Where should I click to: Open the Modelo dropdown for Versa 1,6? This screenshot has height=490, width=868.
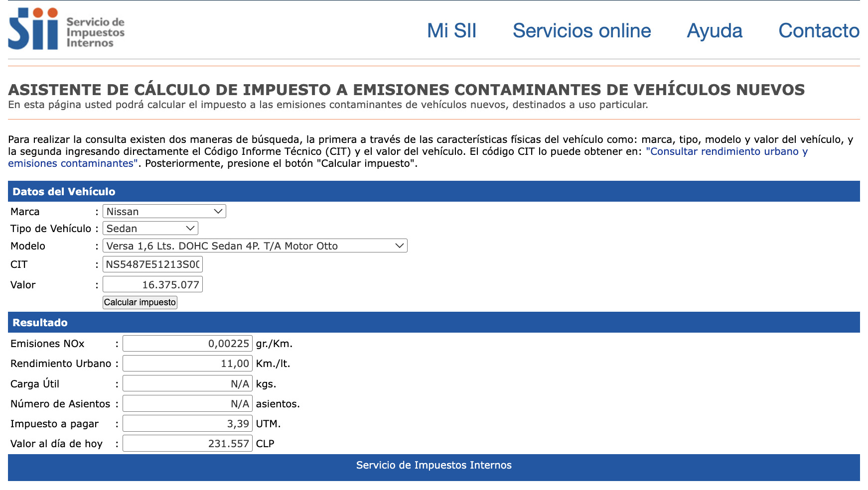(x=254, y=245)
